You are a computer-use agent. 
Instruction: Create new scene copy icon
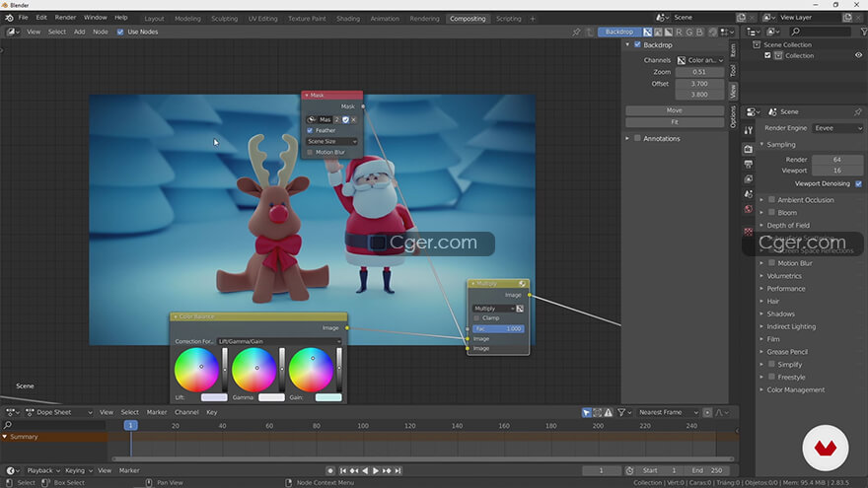point(741,18)
